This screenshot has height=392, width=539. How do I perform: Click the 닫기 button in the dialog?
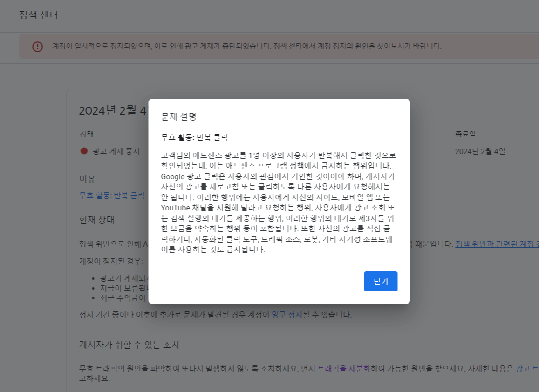coord(381,281)
